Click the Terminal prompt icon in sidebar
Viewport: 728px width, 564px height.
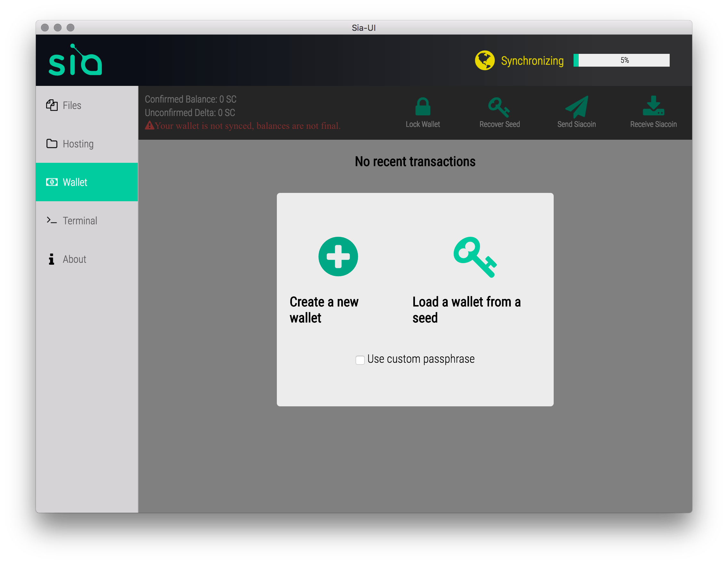(x=52, y=220)
